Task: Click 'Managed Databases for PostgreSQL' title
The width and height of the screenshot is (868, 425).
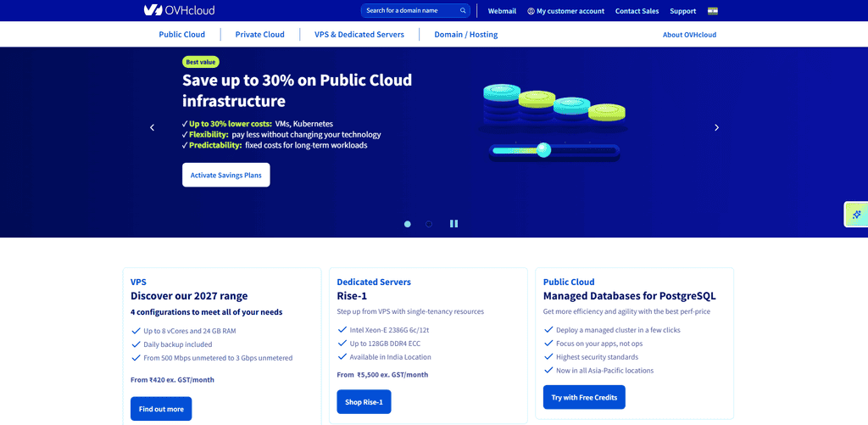Action: (x=630, y=295)
